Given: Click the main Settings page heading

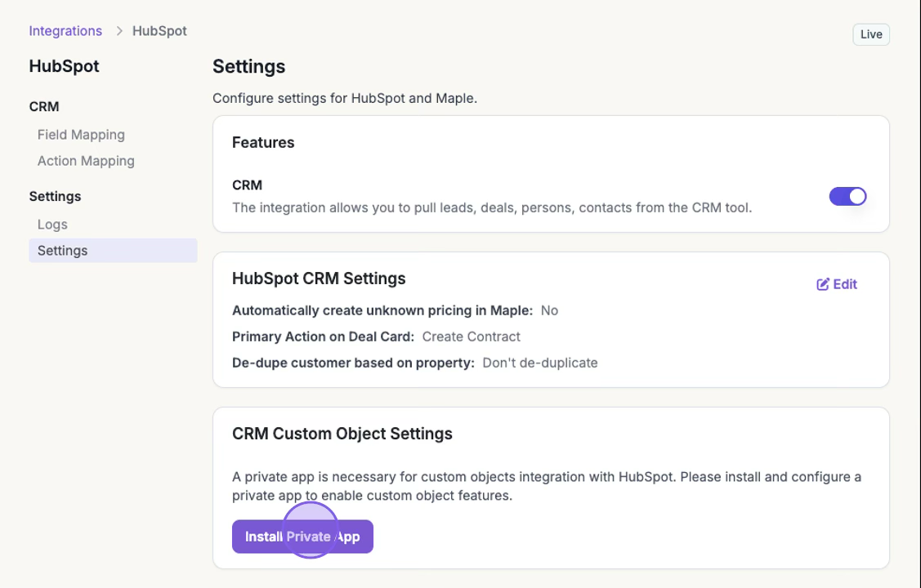Looking at the screenshot, I should 249,66.
